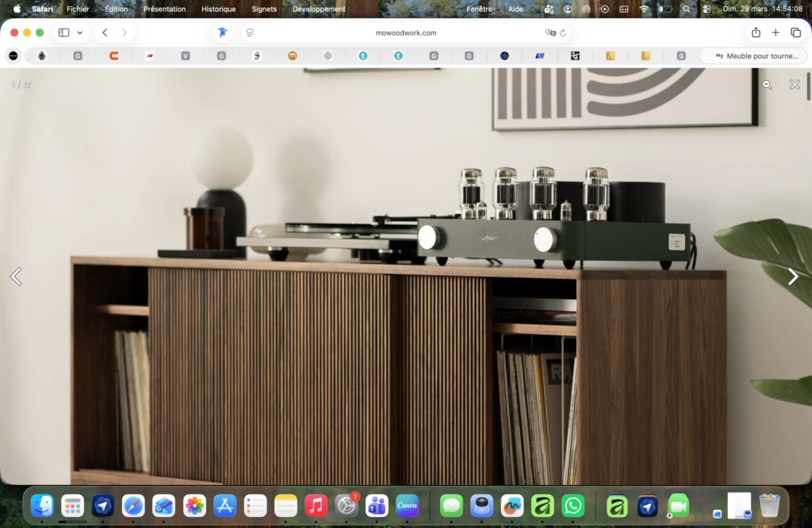
Task: Show the tab overview
Action: click(x=795, y=33)
